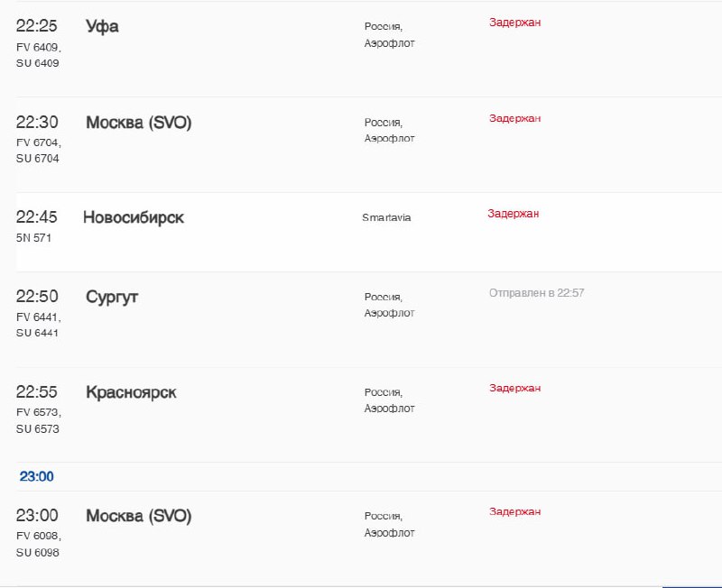Click the 22:45 departure time

point(37,217)
